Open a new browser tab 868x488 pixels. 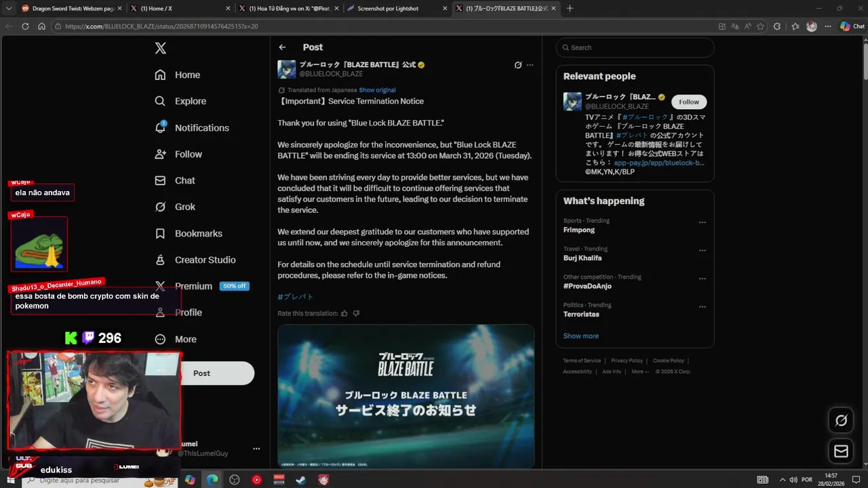click(570, 8)
